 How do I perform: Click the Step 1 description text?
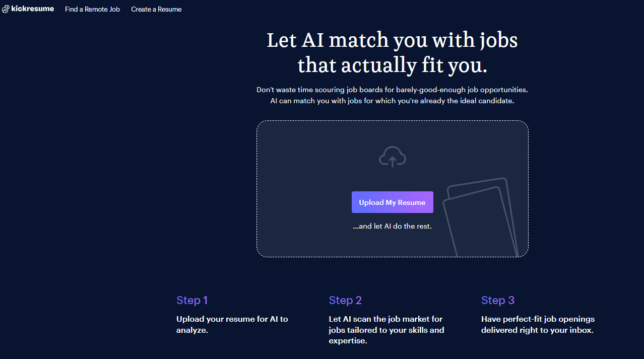point(232,324)
